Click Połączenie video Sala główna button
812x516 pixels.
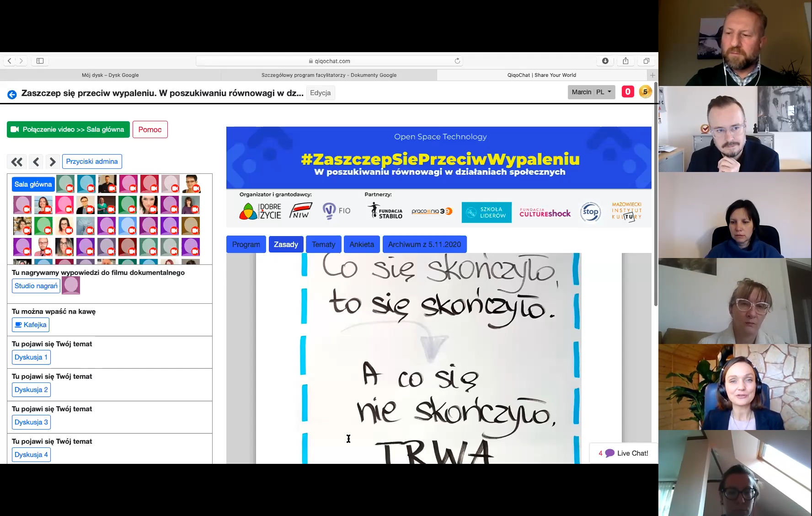pyautogui.click(x=68, y=129)
